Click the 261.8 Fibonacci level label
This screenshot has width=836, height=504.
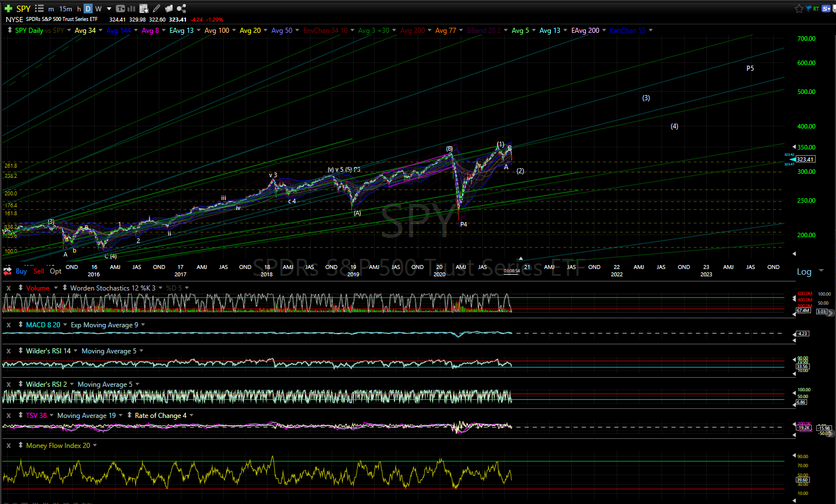click(x=11, y=166)
